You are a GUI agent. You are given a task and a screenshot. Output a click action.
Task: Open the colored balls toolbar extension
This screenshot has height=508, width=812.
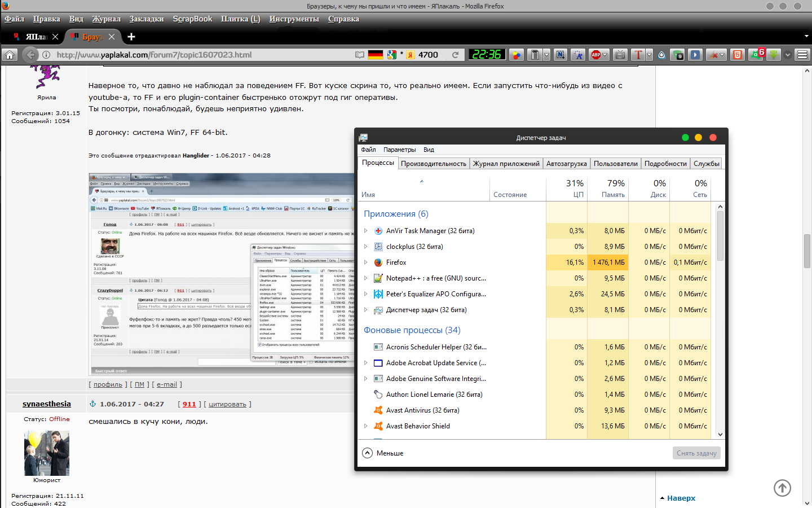click(517, 55)
